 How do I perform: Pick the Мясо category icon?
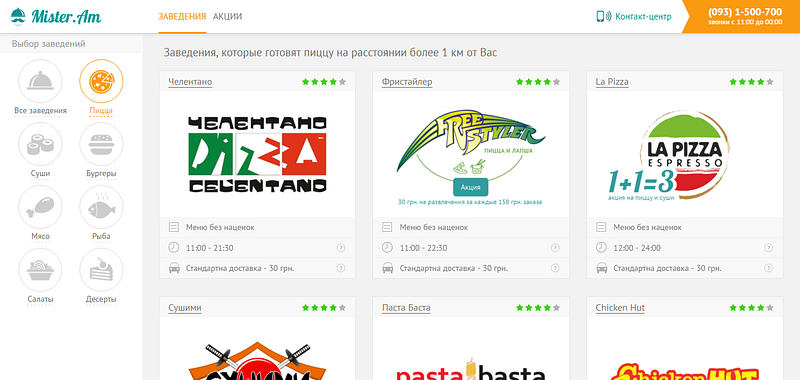tap(40, 207)
